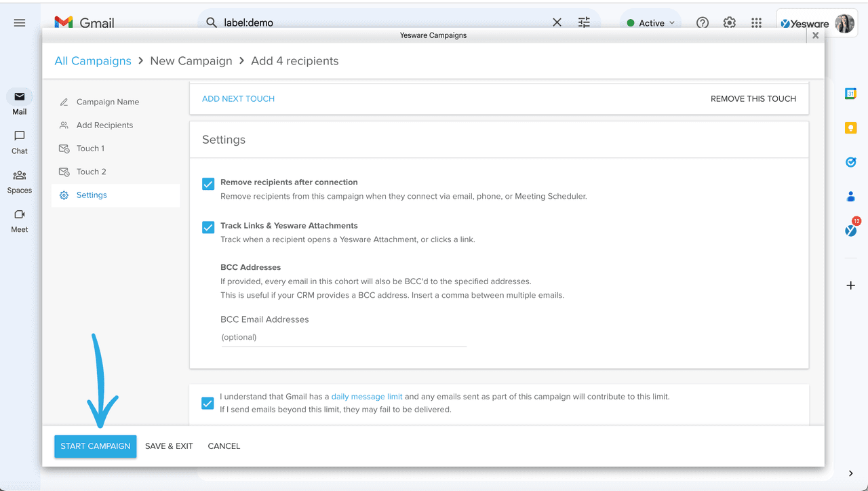Click Yesware icon with notification badge
This screenshot has width=868, height=491.
tap(850, 231)
